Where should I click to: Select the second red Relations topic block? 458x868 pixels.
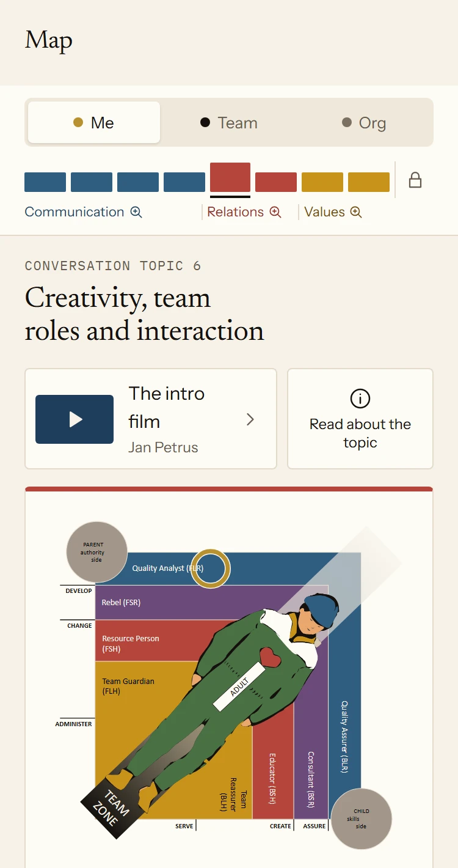(x=276, y=182)
